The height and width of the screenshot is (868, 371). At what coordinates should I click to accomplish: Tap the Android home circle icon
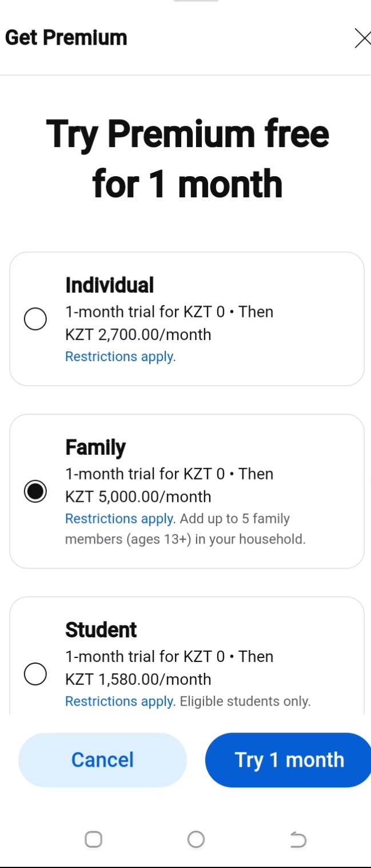coord(196,839)
